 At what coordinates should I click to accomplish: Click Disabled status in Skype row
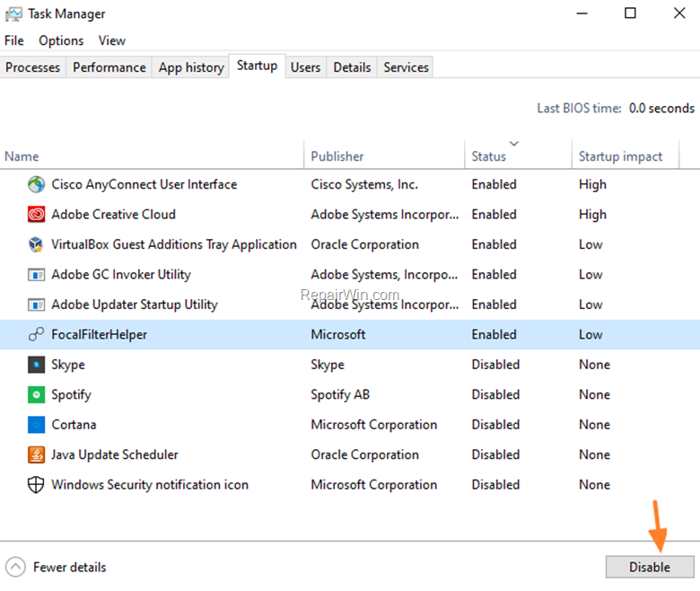[495, 365]
